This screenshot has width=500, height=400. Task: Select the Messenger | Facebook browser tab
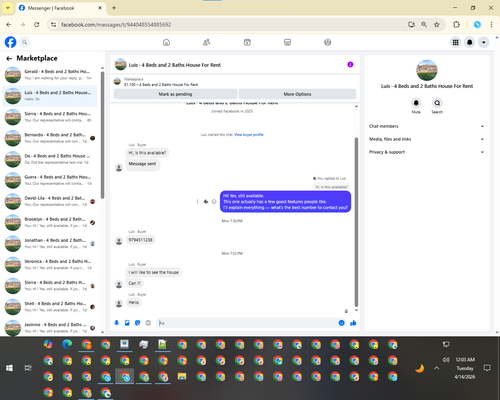61,8
